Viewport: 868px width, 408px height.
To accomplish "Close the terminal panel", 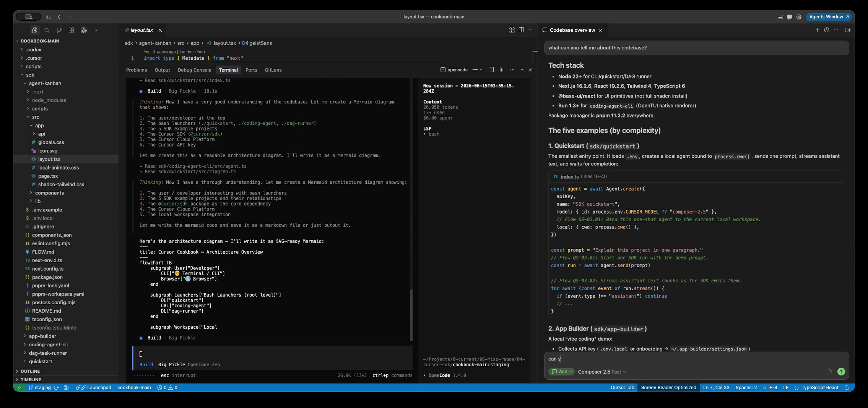I will pos(530,70).
